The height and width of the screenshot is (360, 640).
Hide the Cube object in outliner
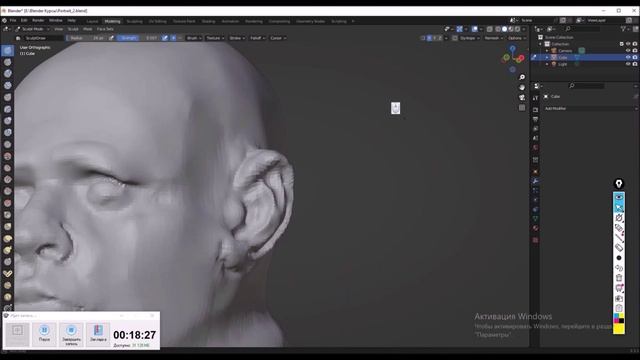coord(628,58)
